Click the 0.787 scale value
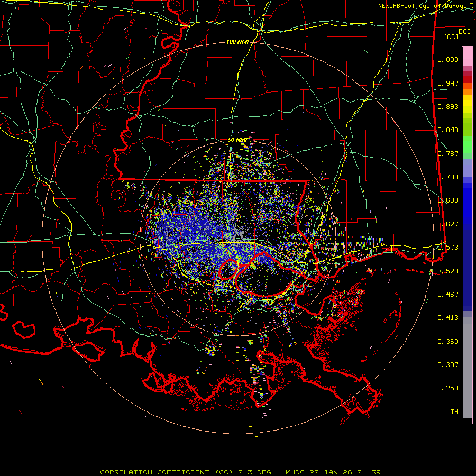Image resolution: width=476 pixels, height=476 pixels. 448,153
